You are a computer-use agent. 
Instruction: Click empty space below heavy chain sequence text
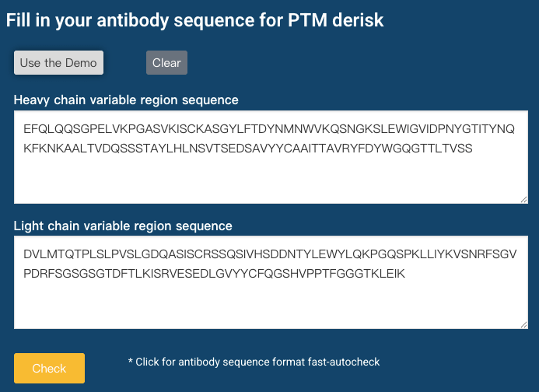271,180
